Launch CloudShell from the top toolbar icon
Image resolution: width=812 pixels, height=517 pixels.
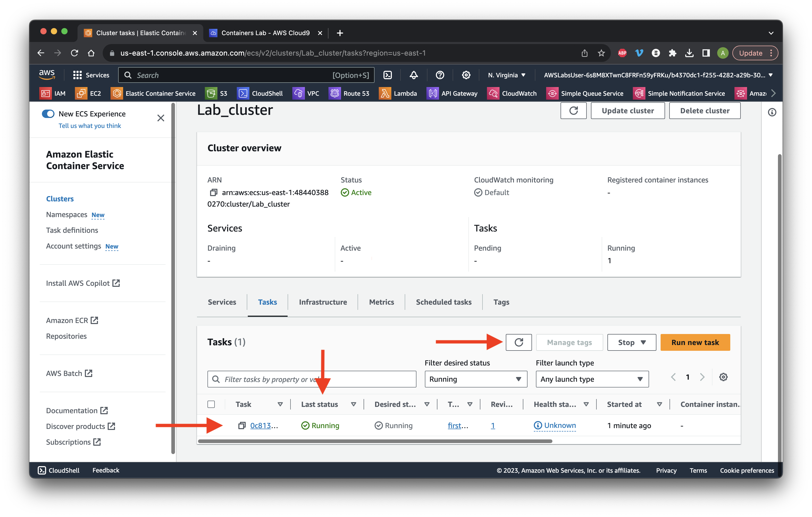387,75
